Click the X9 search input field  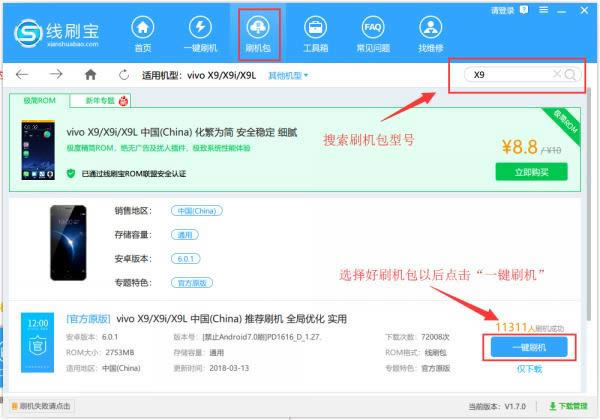[511, 75]
